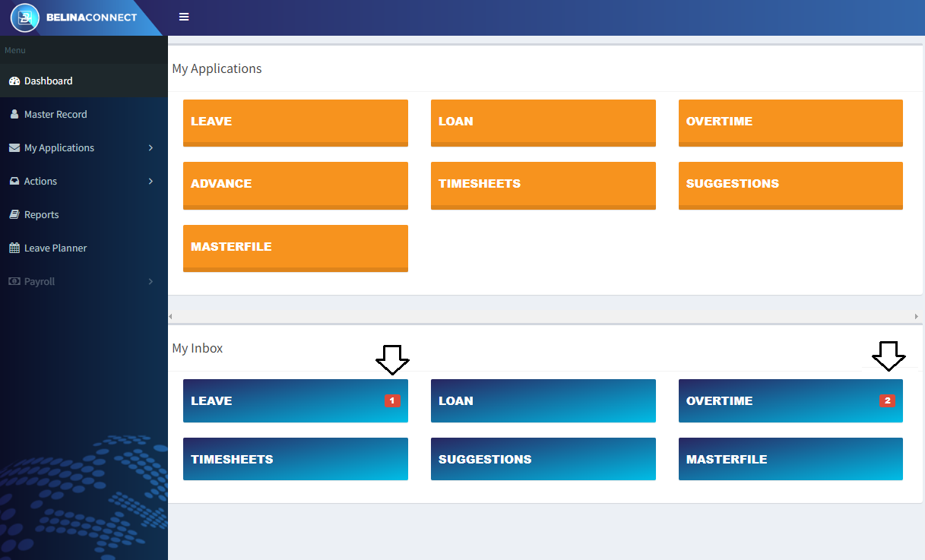The height and width of the screenshot is (560, 925).
Task: Expand the Actions sidebar chevron
Action: coord(150,181)
